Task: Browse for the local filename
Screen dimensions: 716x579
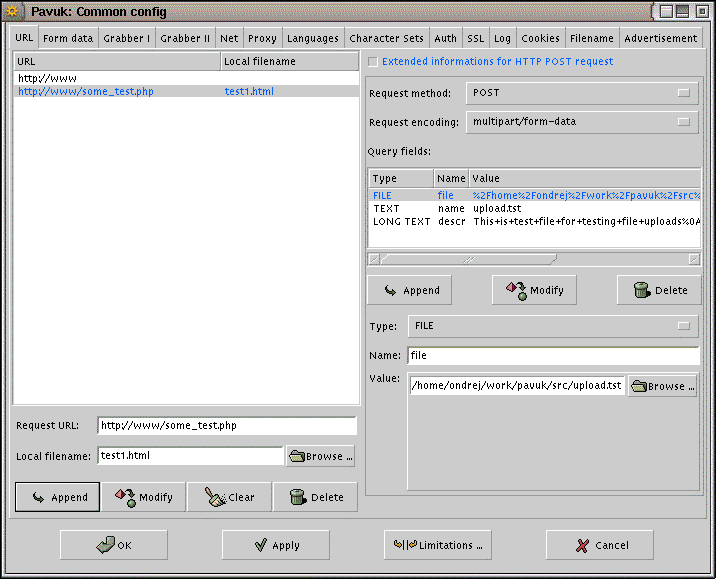Action: click(x=320, y=456)
